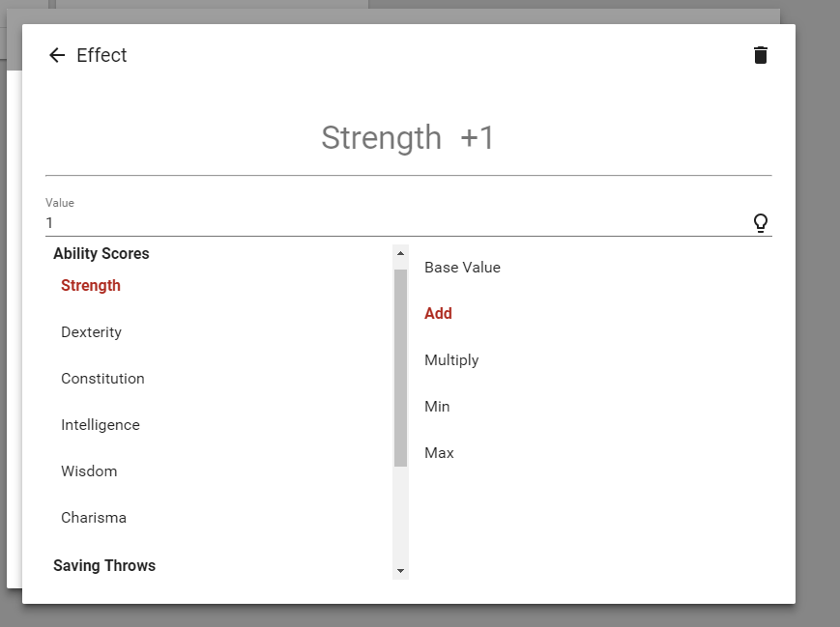Choose Constitution ability score
The width and height of the screenshot is (840, 627).
[x=102, y=379]
